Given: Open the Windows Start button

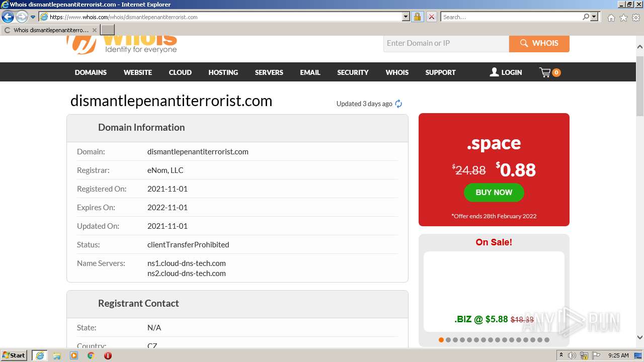Looking at the screenshot, I should click(x=14, y=355).
